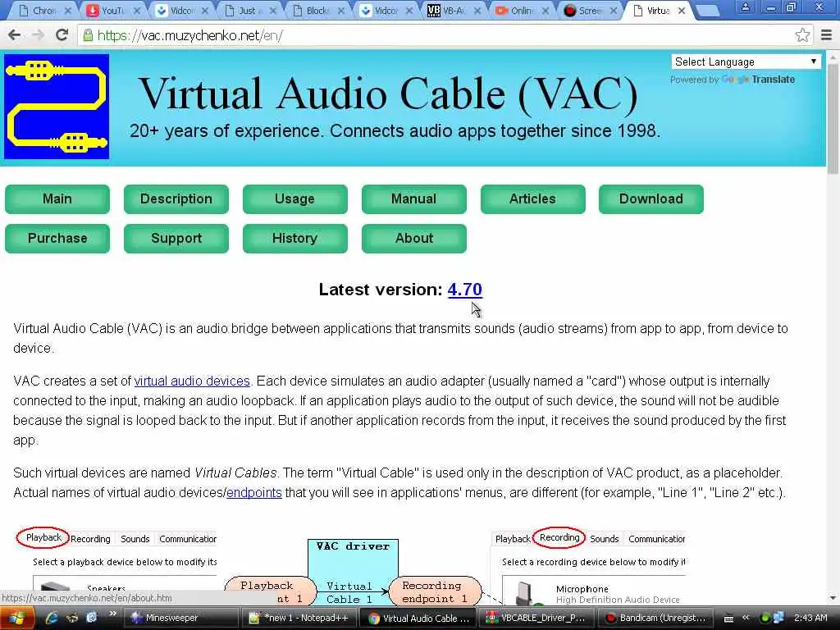The width and height of the screenshot is (840, 630).
Task: Open the Windows Start button
Action: [16, 618]
